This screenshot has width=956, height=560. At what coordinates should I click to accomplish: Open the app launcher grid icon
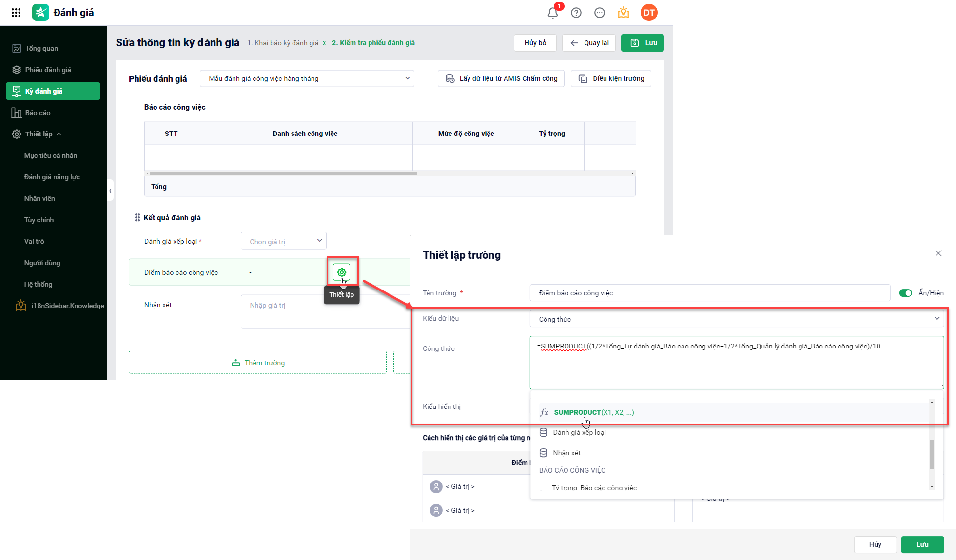16,13
